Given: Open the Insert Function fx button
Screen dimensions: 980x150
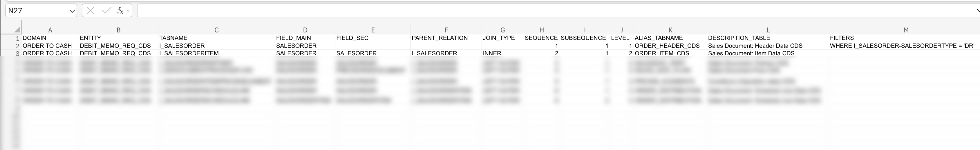Looking at the screenshot, I should tap(120, 11).
